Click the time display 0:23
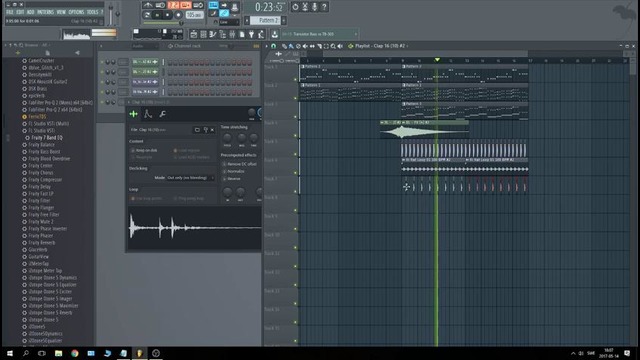640x360 pixels. (269, 7)
